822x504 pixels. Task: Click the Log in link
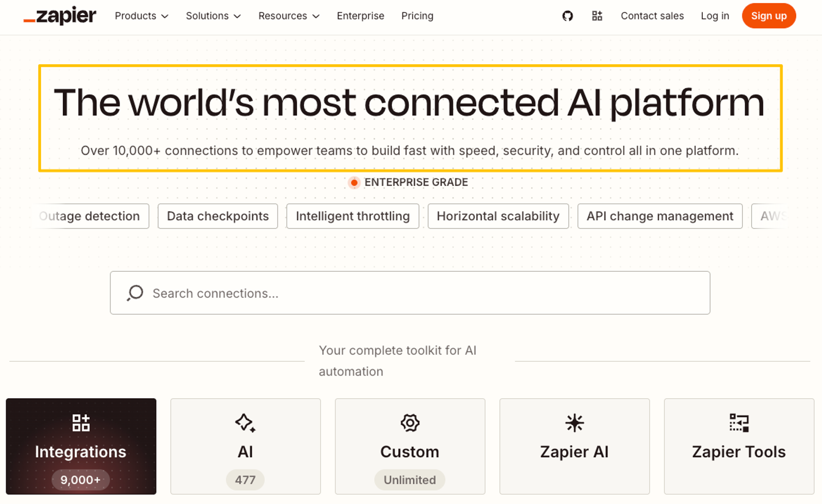[x=715, y=16]
